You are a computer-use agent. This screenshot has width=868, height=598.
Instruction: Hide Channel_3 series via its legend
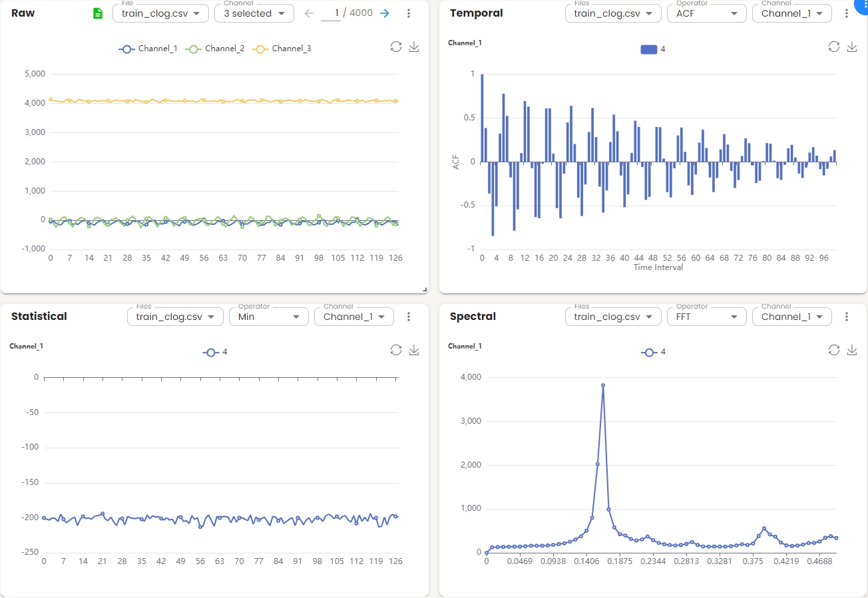pos(282,49)
